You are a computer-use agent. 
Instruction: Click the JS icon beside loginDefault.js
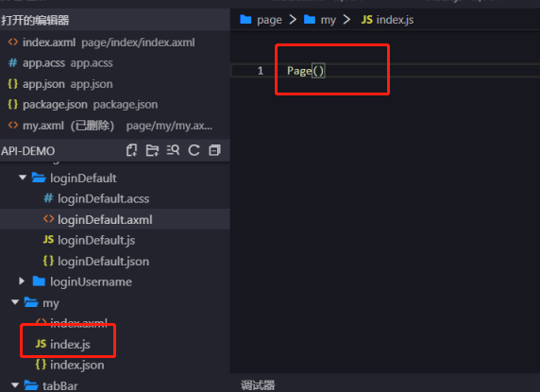coord(48,239)
